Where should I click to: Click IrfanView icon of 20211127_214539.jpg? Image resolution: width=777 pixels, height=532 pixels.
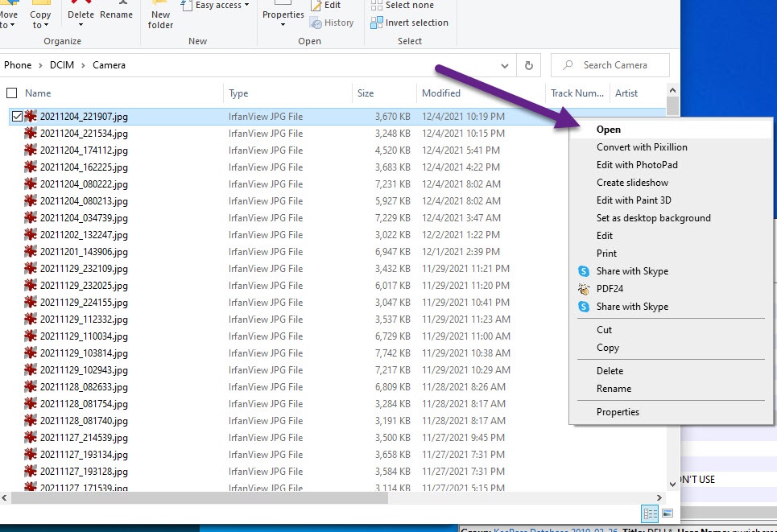(31, 437)
